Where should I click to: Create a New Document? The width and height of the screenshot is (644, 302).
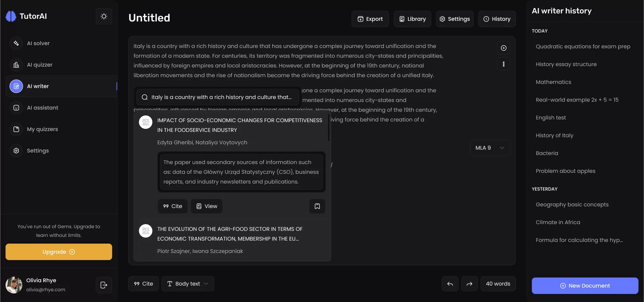585,286
